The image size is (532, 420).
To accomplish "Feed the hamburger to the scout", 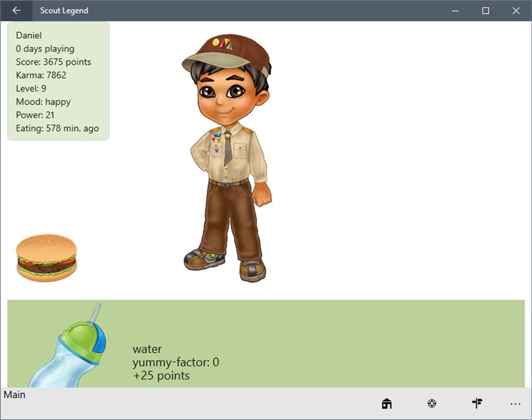I will (x=47, y=258).
